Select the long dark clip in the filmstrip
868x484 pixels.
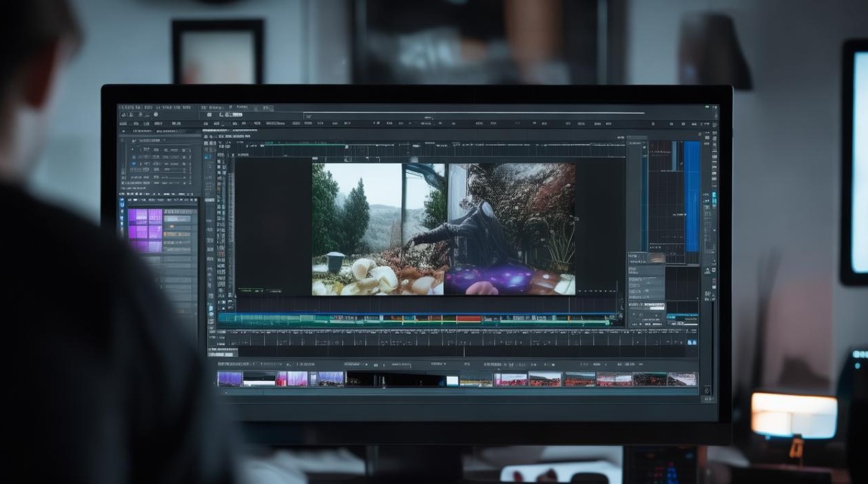[x=395, y=379]
